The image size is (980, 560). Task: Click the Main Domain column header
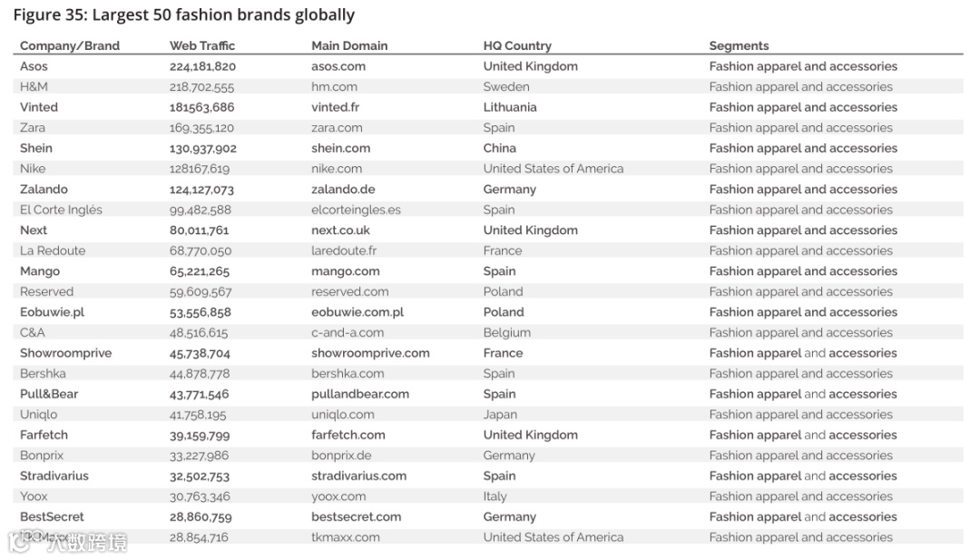coord(349,45)
